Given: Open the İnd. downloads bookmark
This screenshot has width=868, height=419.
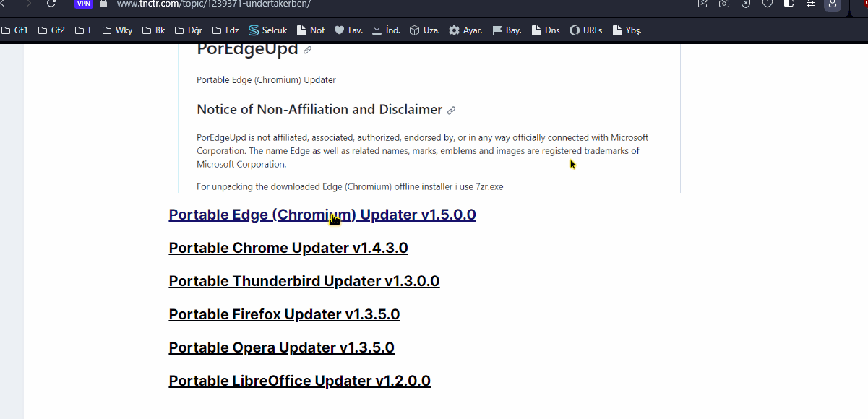Looking at the screenshot, I should (x=386, y=30).
